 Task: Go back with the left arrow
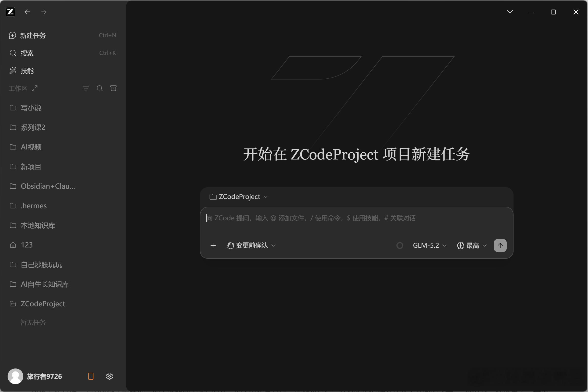click(x=27, y=12)
